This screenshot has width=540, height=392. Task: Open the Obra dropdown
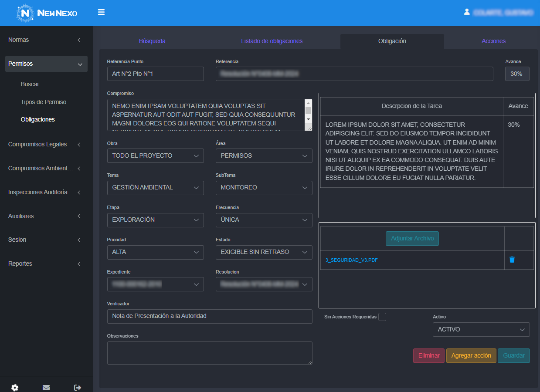pyautogui.click(x=155, y=155)
